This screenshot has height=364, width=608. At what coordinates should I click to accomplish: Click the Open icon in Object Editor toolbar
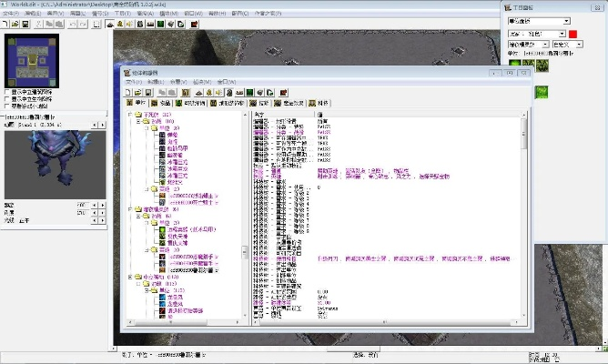137,92
